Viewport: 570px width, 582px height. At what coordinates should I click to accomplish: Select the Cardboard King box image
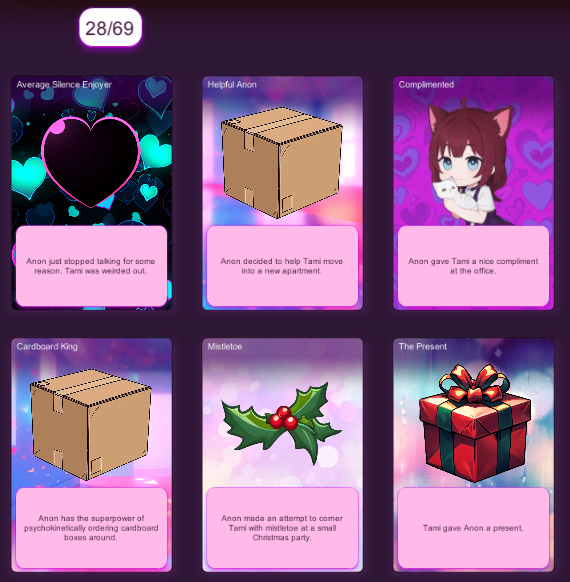[91, 425]
